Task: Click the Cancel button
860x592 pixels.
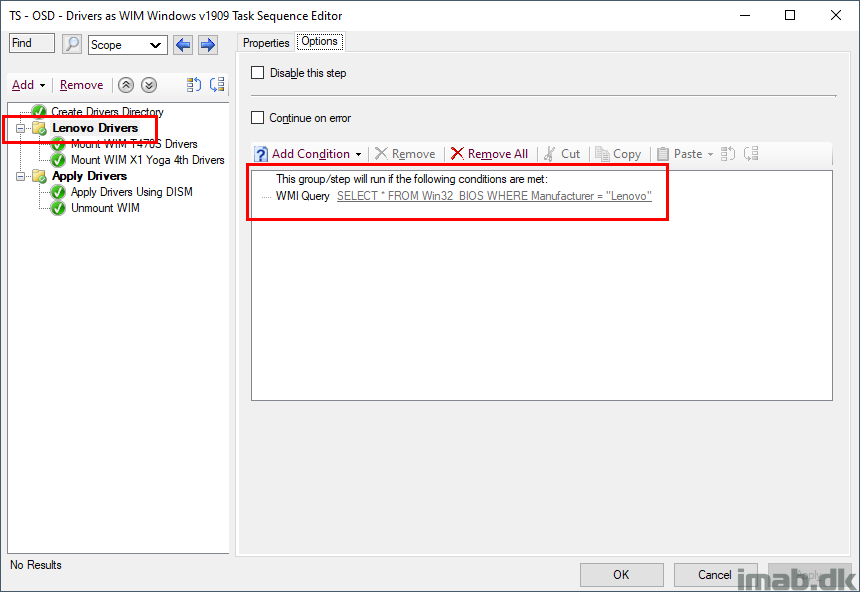Action: [x=715, y=574]
